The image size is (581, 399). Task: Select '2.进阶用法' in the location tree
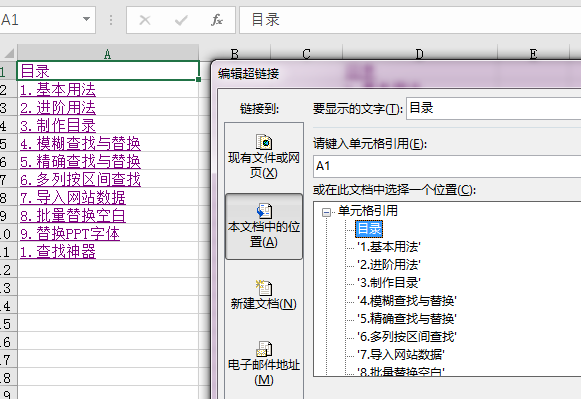tap(389, 265)
